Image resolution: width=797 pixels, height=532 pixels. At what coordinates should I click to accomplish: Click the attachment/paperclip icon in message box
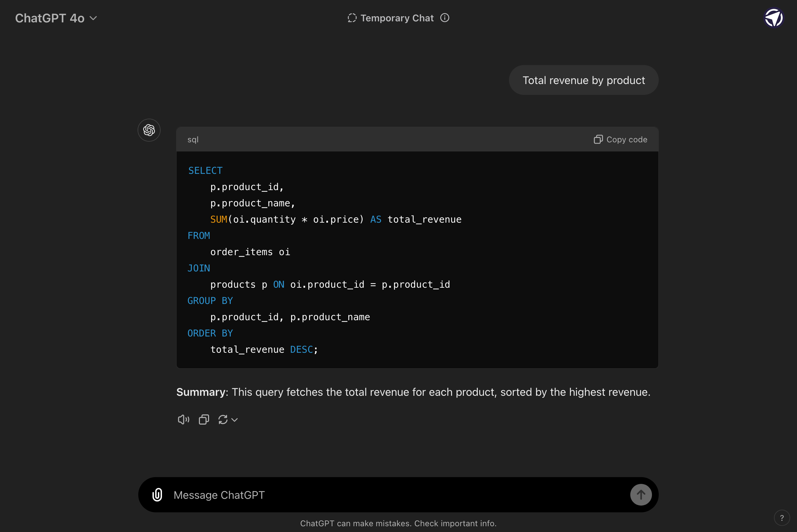point(157,495)
